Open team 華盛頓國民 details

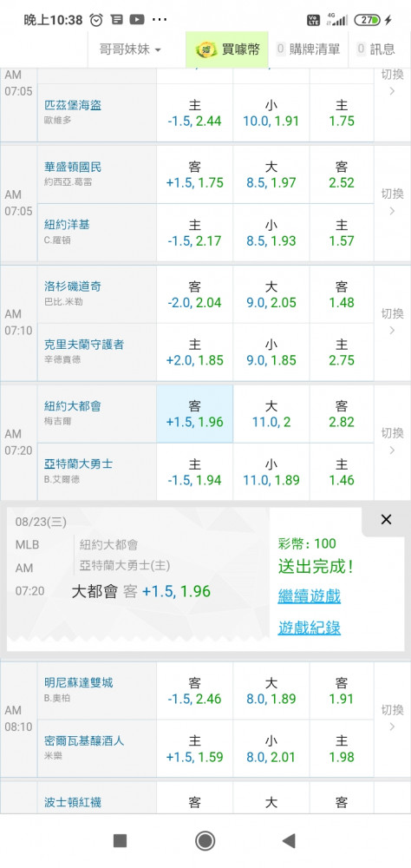(x=73, y=168)
